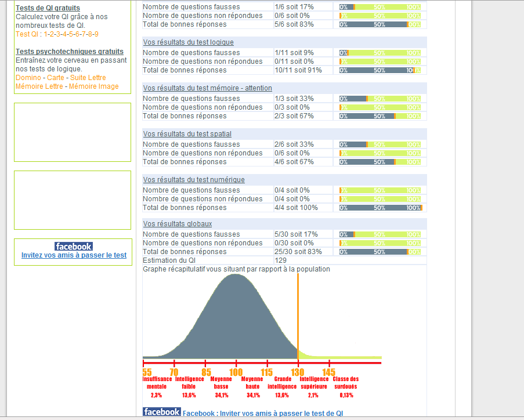The image size is (524, 420).
Task: Click progress bar beside '4/6 soit 67%'
Action: click(380, 162)
